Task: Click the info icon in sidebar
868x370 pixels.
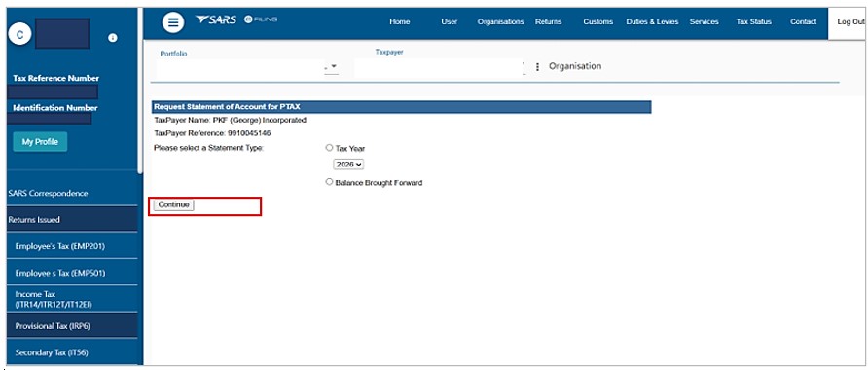Action: (112, 38)
